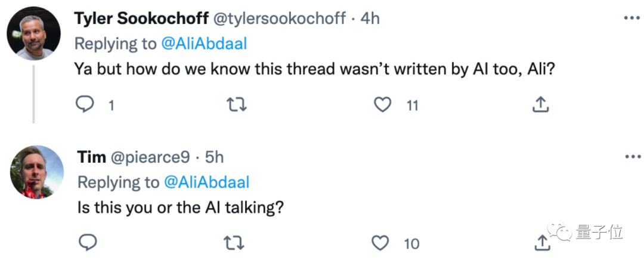The height and width of the screenshot is (260, 644).
Task: Open the @piearce9 handle
Action: tap(150, 157)
